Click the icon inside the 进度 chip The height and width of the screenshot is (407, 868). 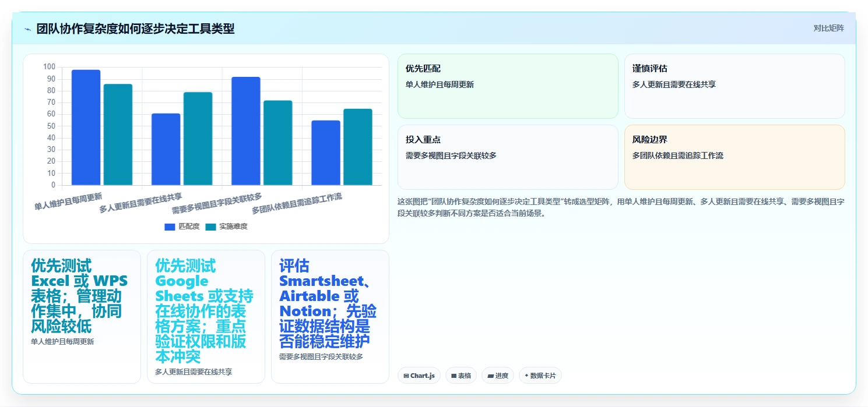[490, 376]
